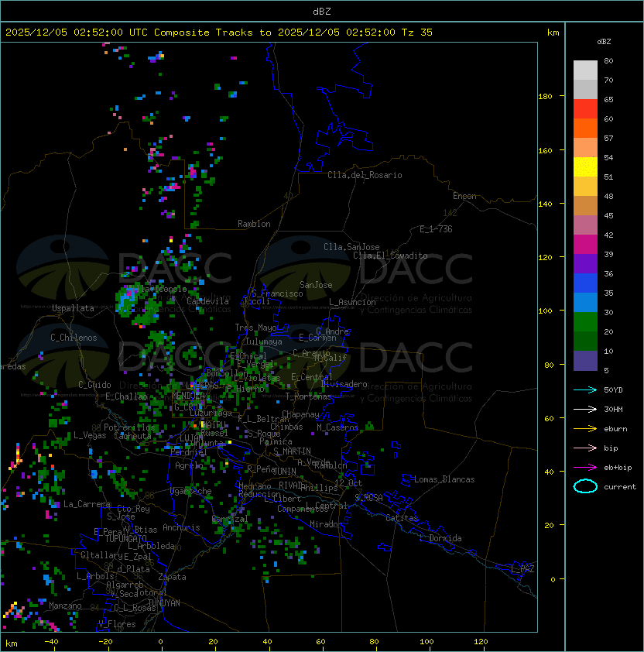Click the Chapanay map label
This screenshot has width=644, height=652.
pyautogui.click(x=300, y=414)
